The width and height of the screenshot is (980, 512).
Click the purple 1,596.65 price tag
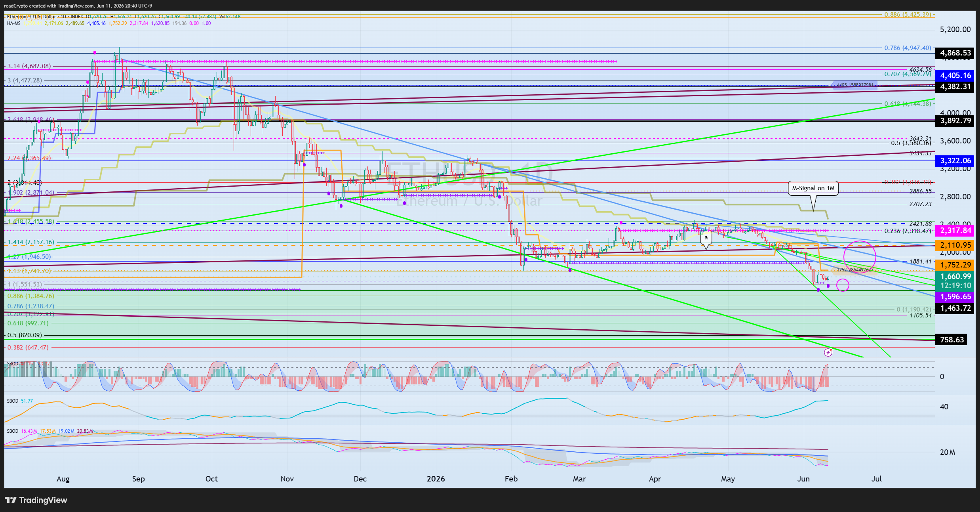click(x=955, y=296)
